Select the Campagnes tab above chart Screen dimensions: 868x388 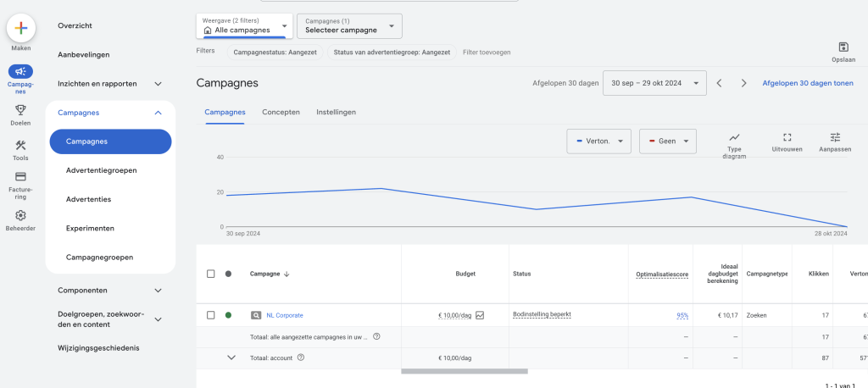coord(225,112)
